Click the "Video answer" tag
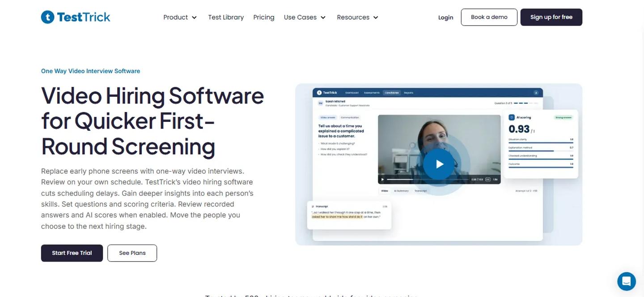The height and width of the screenshot is (297, 644). tap(328, 117)
